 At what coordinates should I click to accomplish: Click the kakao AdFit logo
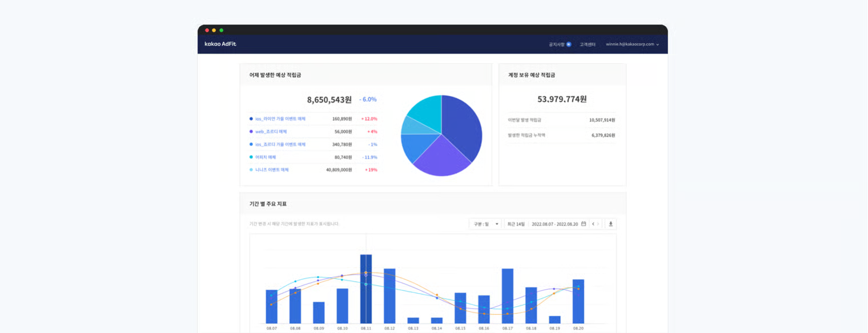(x=220, y=44)
